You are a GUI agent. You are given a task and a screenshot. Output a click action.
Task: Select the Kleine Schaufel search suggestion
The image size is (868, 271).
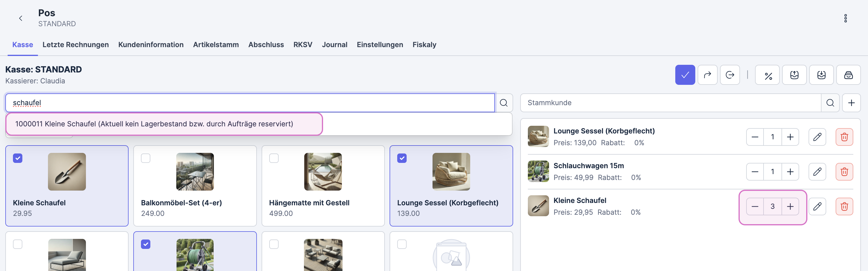154,124
